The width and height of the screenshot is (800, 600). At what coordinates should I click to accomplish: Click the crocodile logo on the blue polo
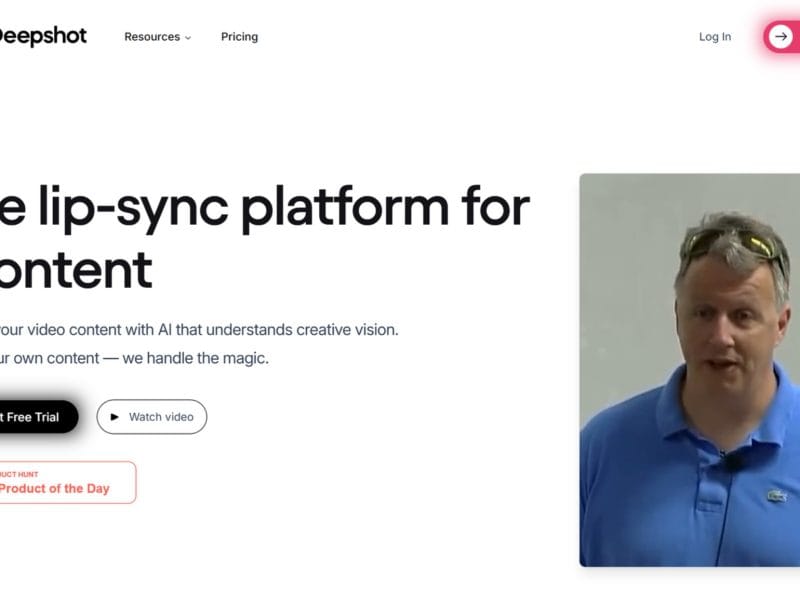coord(776,495)
